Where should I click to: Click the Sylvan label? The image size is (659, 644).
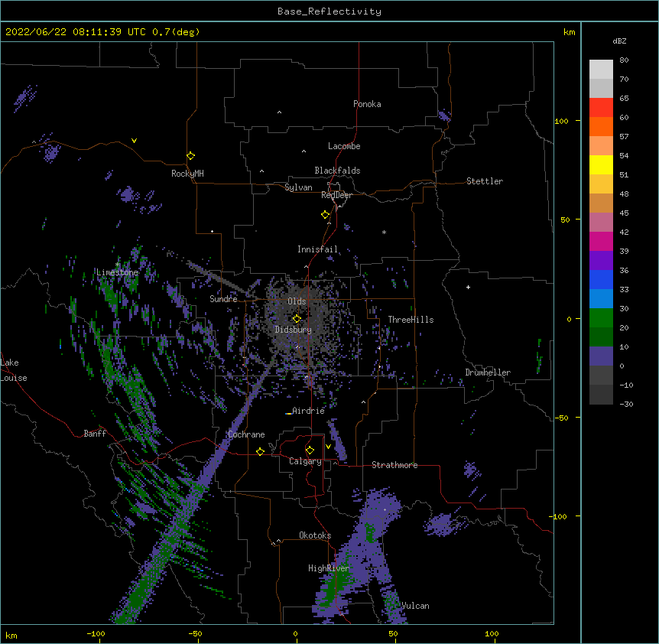tap(298, 187)
